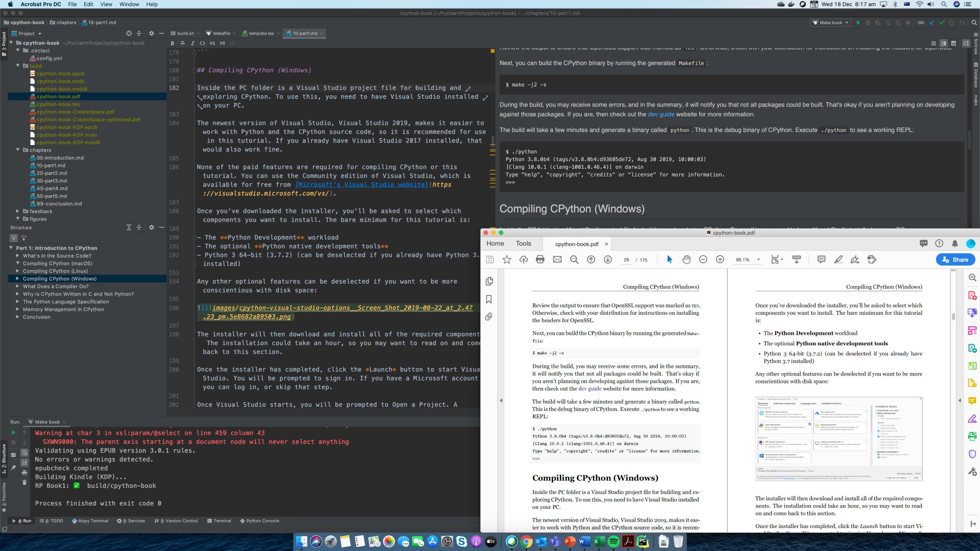The height and width of the screenshot is (551, 980).
Task: Click Acrobat page number input field
Action: (626, 260)
